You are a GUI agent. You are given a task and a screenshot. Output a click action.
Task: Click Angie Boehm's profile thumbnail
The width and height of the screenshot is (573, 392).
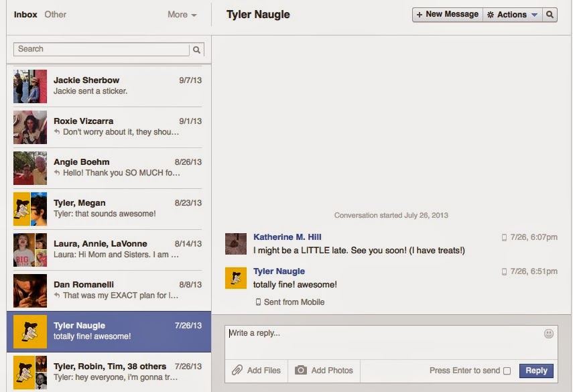[x=30, y=168]
